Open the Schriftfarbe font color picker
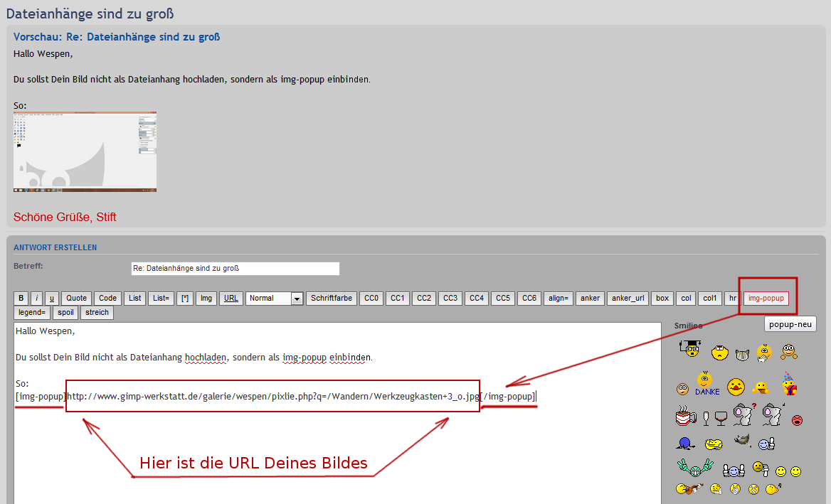The height and width of the screenshot is (504, 831). click(332, 298)
